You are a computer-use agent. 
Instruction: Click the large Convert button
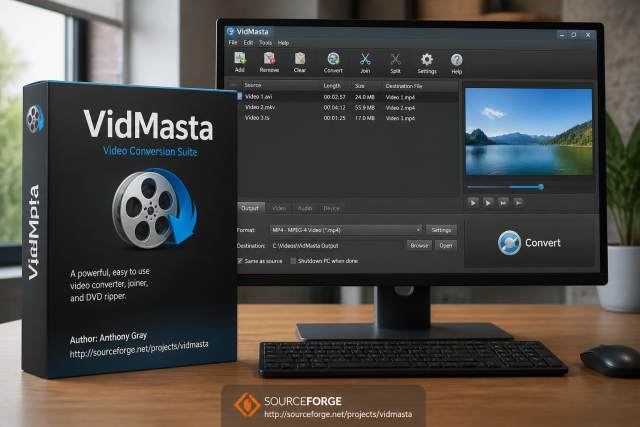point(529,242)
